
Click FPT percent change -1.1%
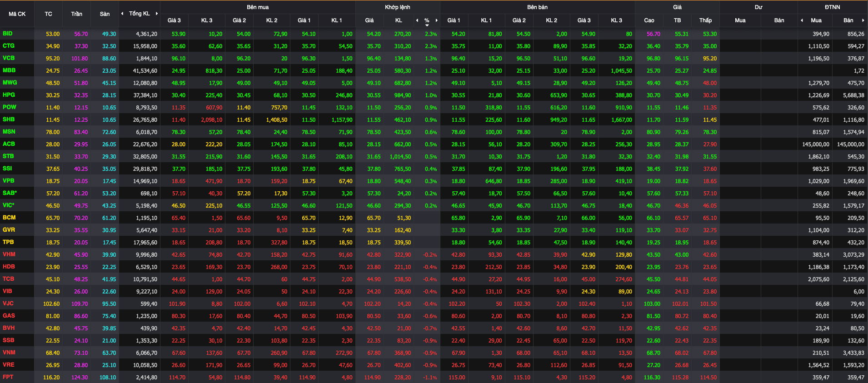click(x=430, y=378)
